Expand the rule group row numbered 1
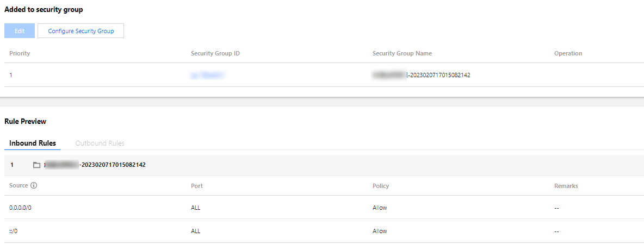Viewport: 644px width, 244px height. [12, 165]
